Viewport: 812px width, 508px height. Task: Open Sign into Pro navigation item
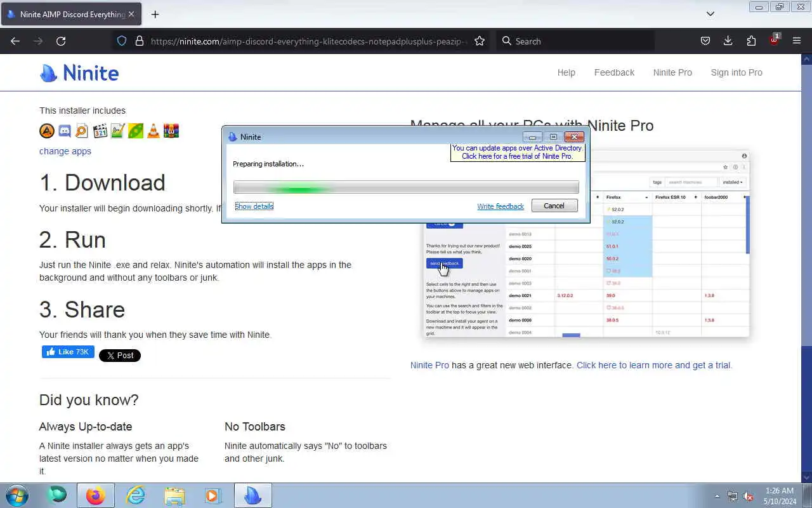click(737, 72)
